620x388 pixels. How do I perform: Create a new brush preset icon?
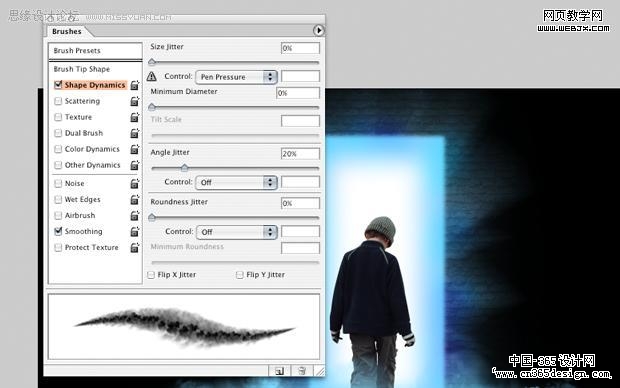279,371
